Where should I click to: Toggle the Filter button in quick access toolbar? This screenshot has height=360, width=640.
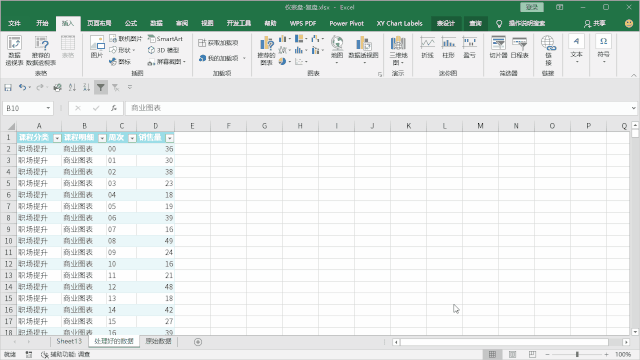pyautogui.click(x=101, y=87)
